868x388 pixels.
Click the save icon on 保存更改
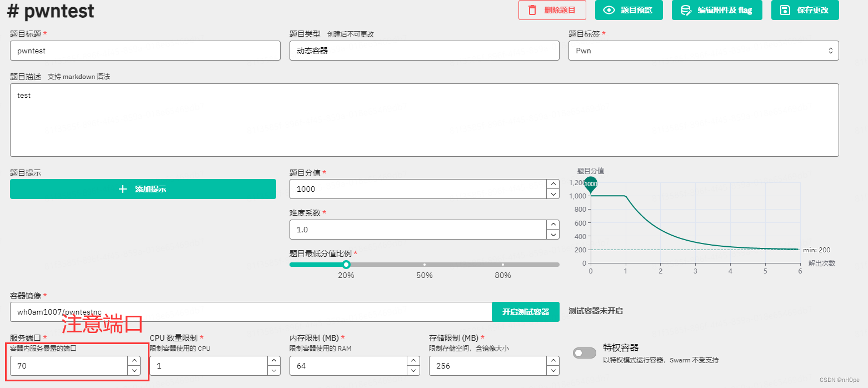(784, 10)
